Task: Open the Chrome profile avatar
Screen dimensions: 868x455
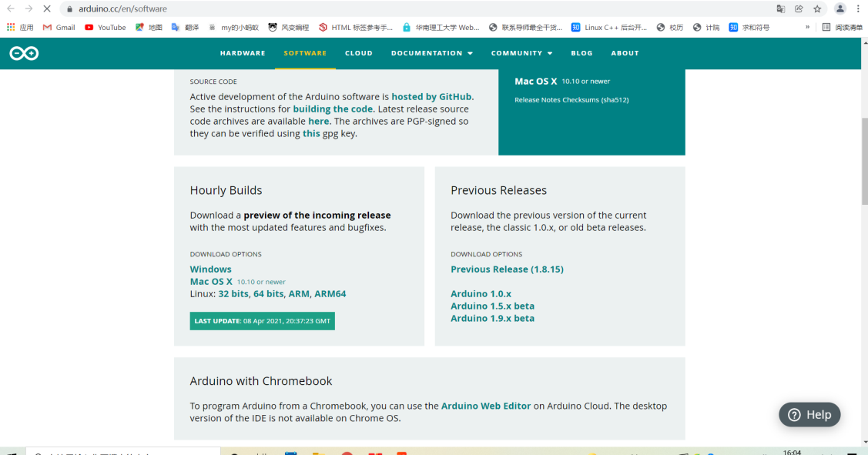Action: coord(840,9)
